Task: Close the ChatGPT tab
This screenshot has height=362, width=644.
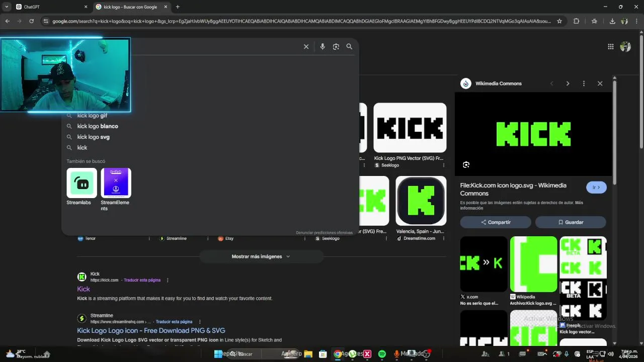Action: (86, 7)
